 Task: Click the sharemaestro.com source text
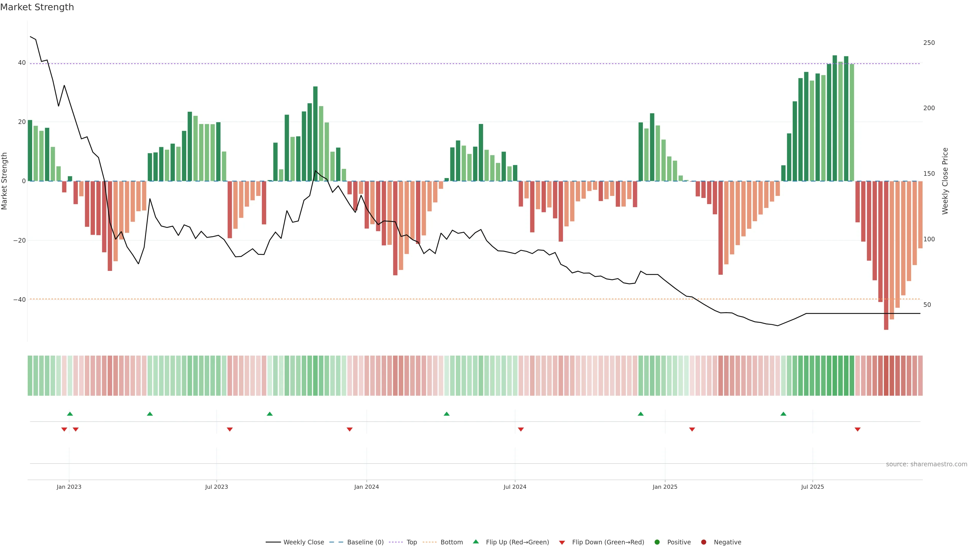pos(926,464)
